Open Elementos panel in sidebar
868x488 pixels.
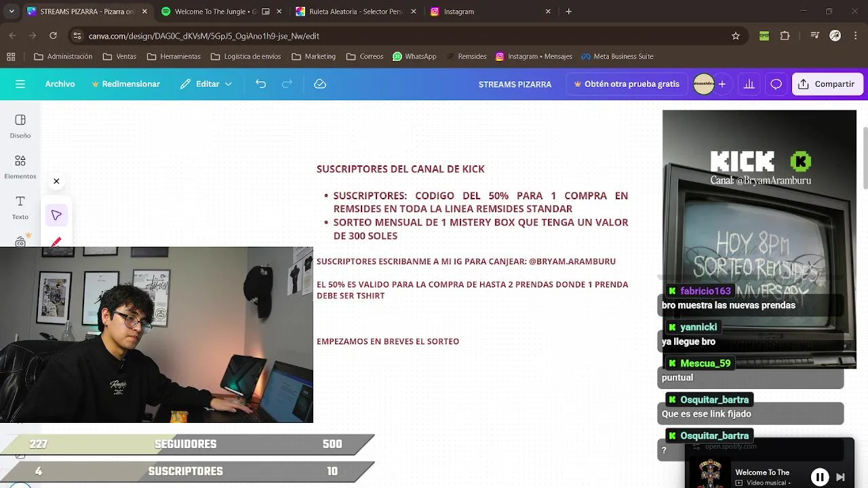coord(20,167)
